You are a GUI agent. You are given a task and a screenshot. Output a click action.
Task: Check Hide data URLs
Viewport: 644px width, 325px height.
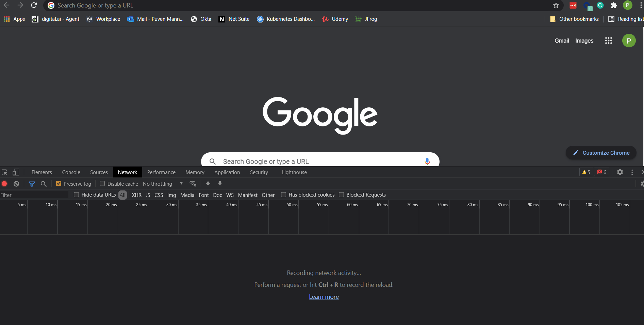coord(76,195)
